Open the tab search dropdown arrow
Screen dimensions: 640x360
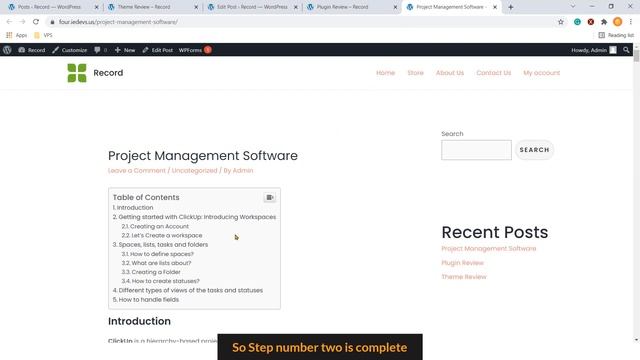click(573, 7)
